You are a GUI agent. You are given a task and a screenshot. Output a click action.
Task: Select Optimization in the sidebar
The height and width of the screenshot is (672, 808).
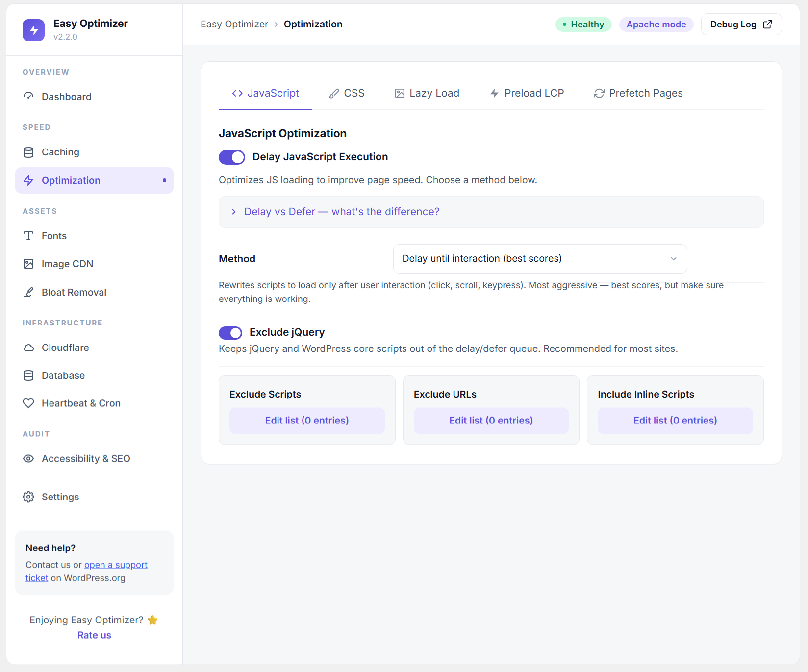pyautogui.click(x=94, y=180)
